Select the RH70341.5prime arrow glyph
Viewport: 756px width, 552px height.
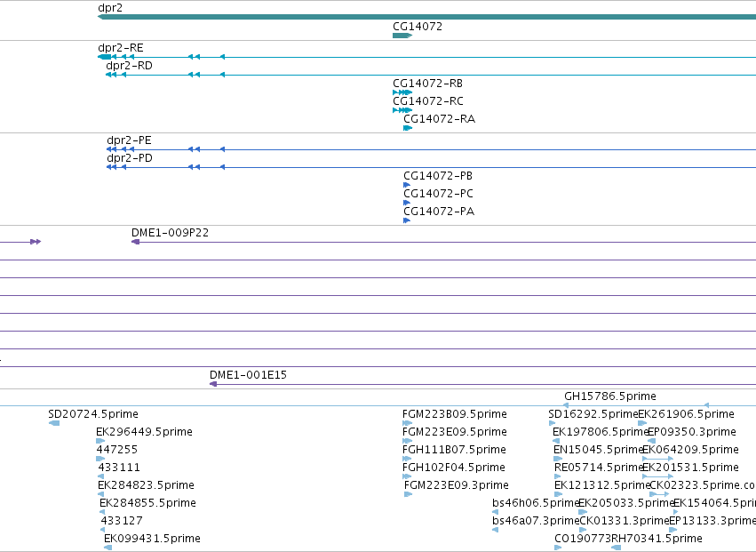[616, 548]
